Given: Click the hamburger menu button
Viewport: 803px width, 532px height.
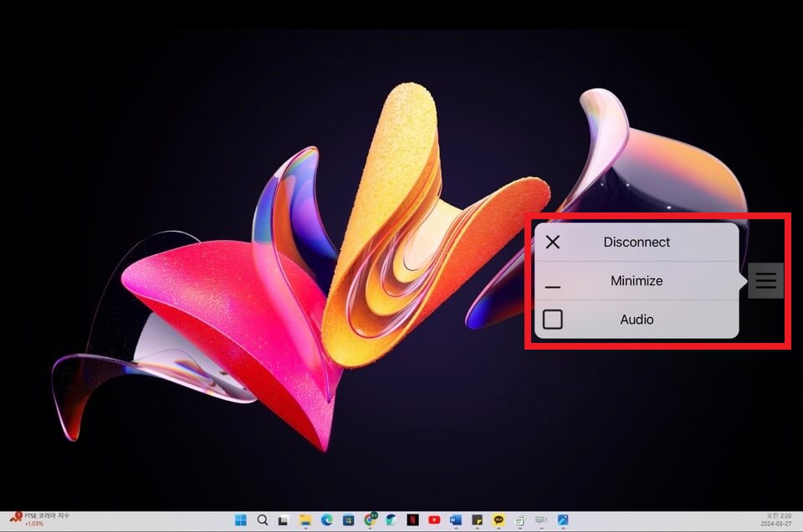Looking at the screenshot, I should click(x=765, y=280).
